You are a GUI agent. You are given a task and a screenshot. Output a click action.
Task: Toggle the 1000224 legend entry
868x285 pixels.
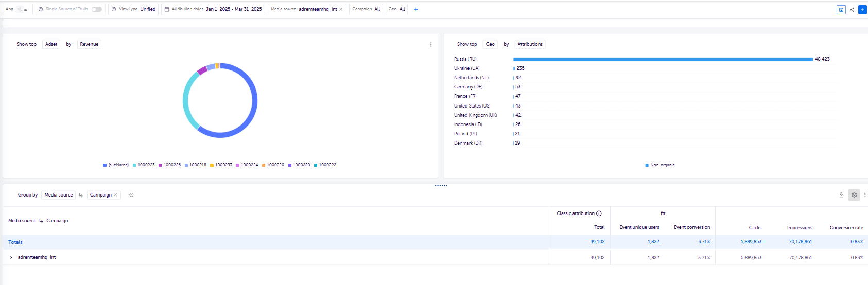tap(247, 165)
